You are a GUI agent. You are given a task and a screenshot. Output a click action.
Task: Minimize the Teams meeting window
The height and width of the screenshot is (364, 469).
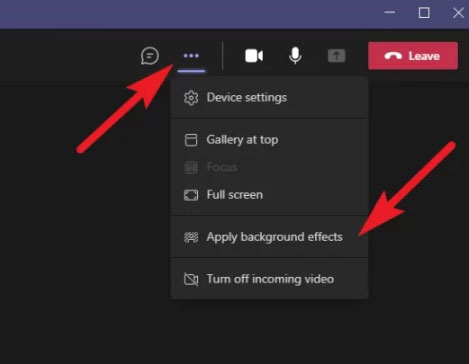(x=390, y=12)
